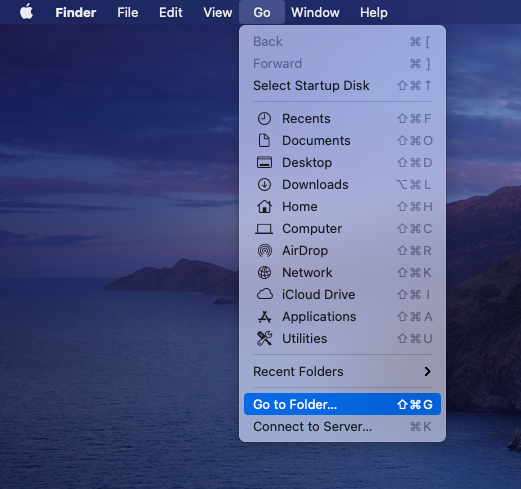Click the Applications label text
This screenshot has width=521, height=489.
[319, 317]
